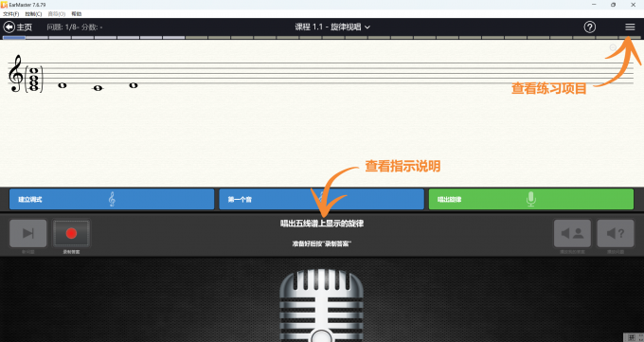Click the microphone icon in 唱出旋律
Image resolution: width=644 pixels, height=342 pixels.
tap(531, 199)
